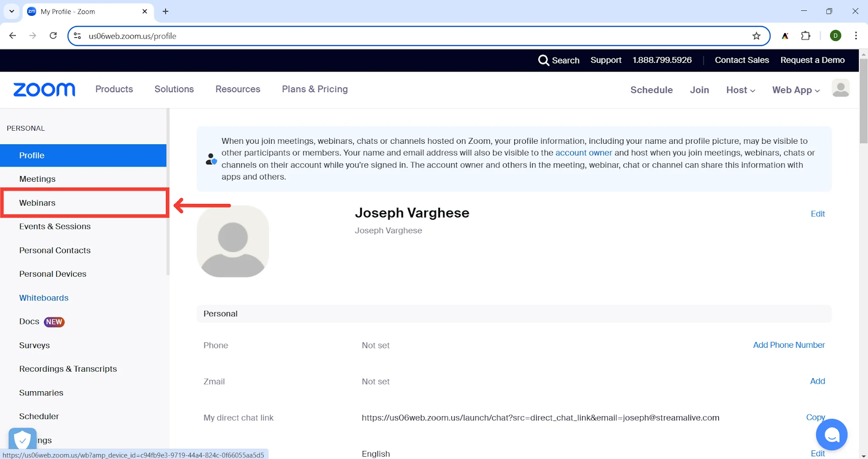Go forward to the next page
Screen dimensions: 868x459
[x=33, y=36]
